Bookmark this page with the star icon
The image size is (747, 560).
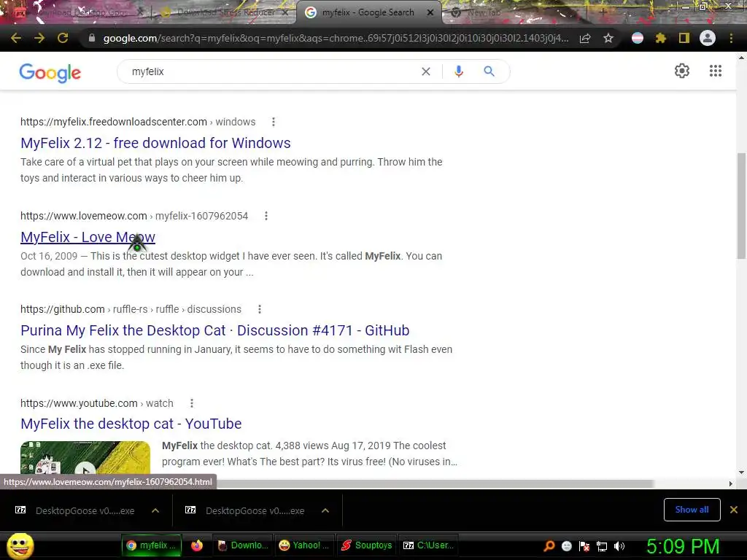pos(608,38)
